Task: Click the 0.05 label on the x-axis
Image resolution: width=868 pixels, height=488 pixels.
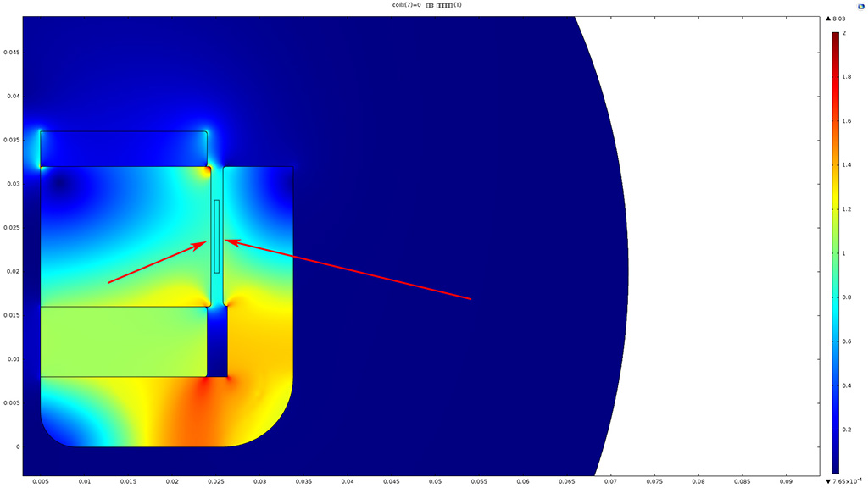Action: tap(435, 482)
